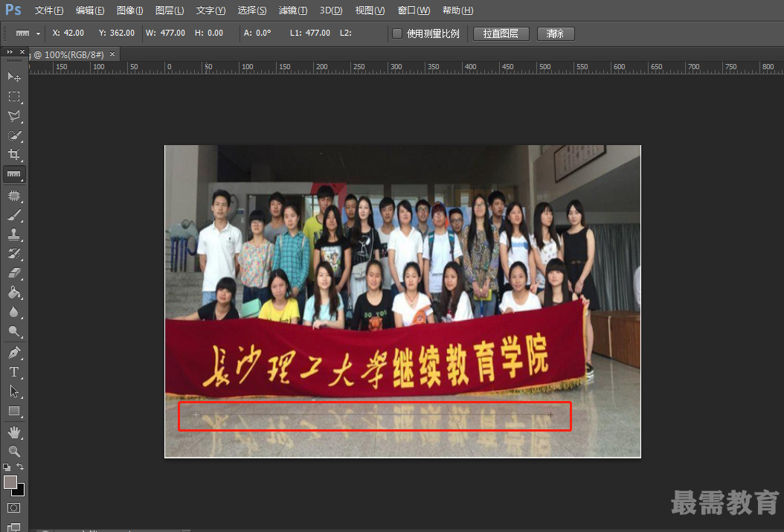Select the Clone Stamp tool
Viewport: 784px width, 532px height.
(x=14, y=234)
